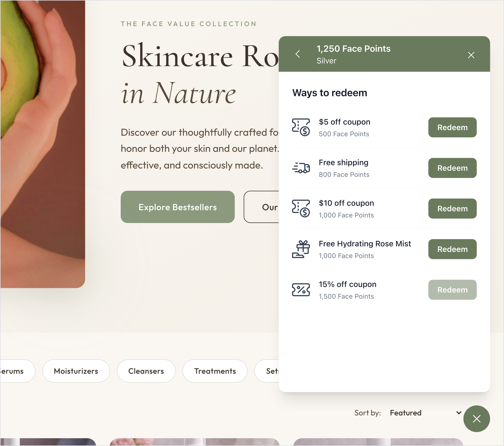Viewport: 504px width, 446px height.
Task: Click the Sort by dropdown chevron
Action: pyautogui.click(x=459, y=413)
